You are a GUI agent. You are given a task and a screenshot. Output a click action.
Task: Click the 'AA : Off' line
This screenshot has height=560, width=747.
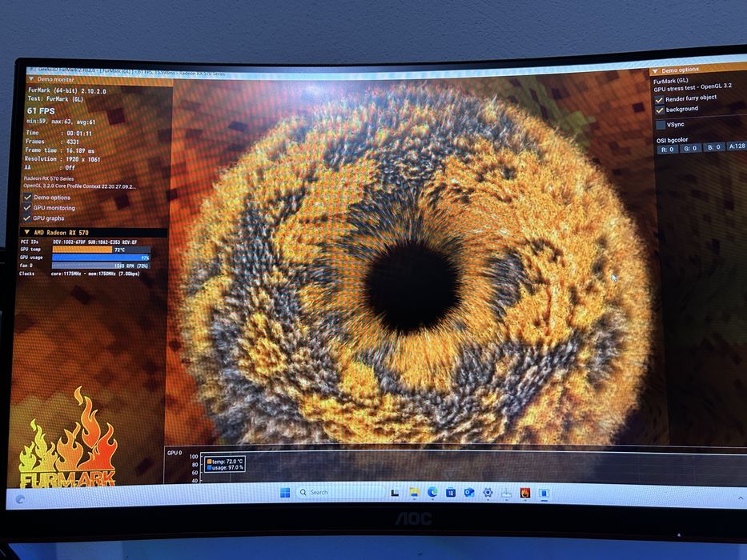[50, 168]
